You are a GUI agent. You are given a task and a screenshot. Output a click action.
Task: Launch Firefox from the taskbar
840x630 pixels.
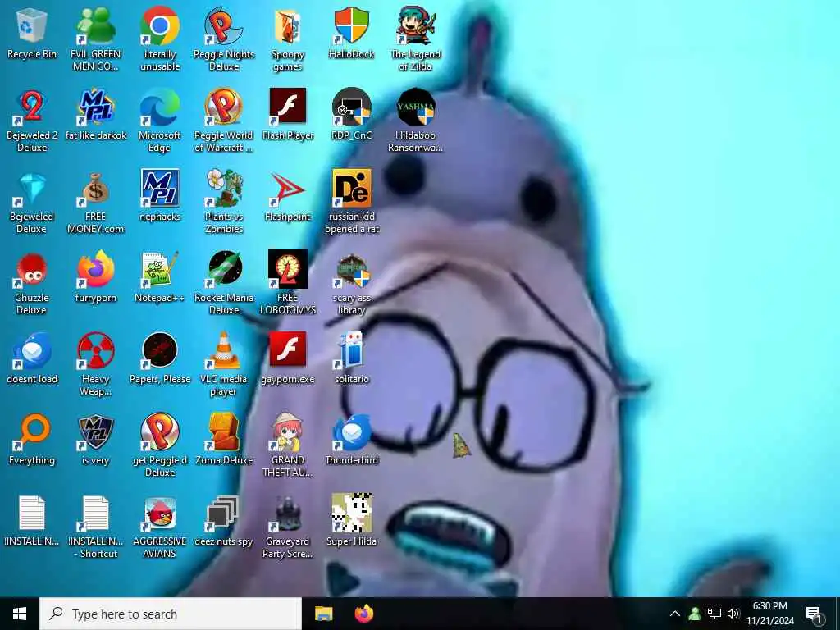click(x=364, y=614)
